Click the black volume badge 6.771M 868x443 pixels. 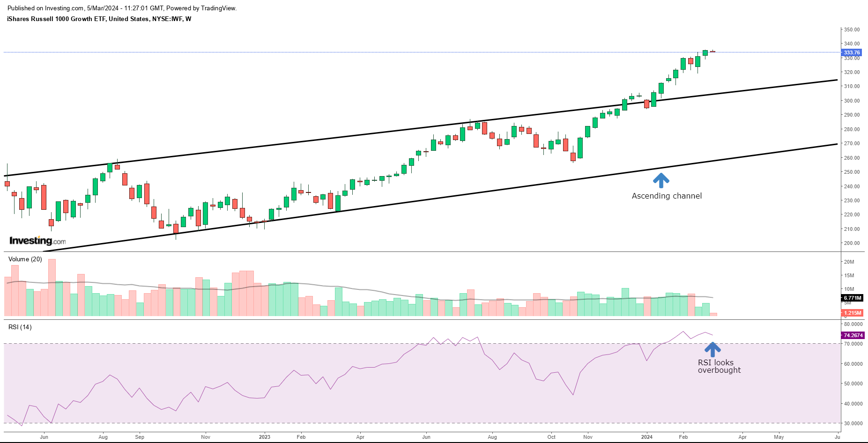[x=852, y=298]
